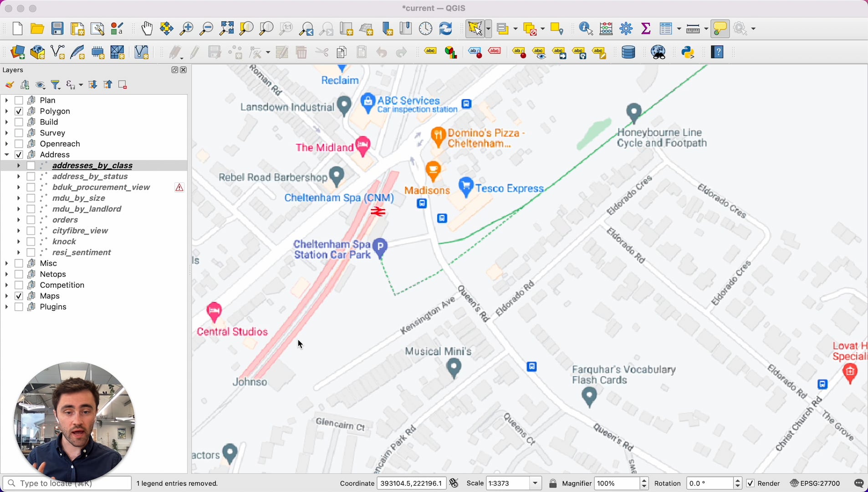Screen dimensions: 868x492
Task: Toggle the Map Tips speech bubble
Action: pyautogui.click(x=720, y=29)
